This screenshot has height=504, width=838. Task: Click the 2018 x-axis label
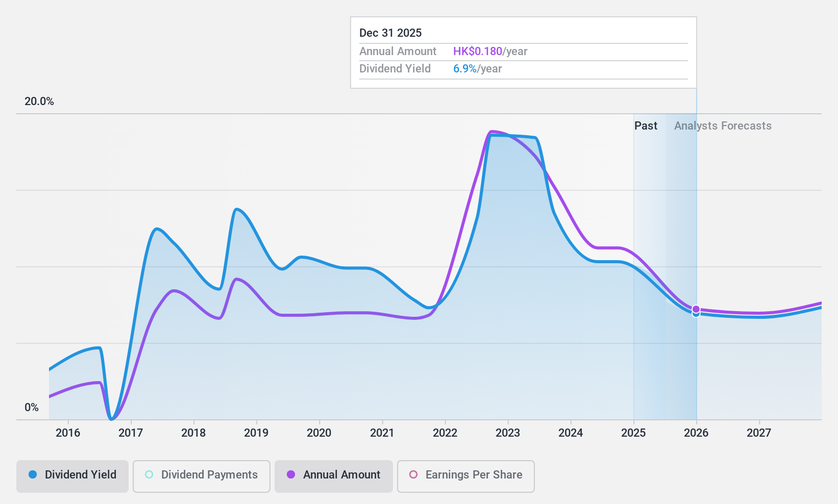[193, 433]
